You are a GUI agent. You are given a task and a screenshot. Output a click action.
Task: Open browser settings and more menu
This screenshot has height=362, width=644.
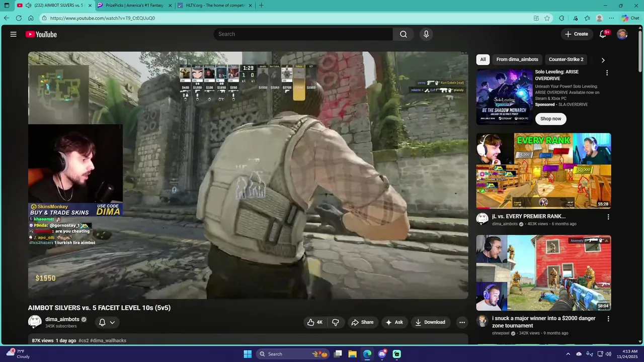pyautogui.click(x=611, y=18)
